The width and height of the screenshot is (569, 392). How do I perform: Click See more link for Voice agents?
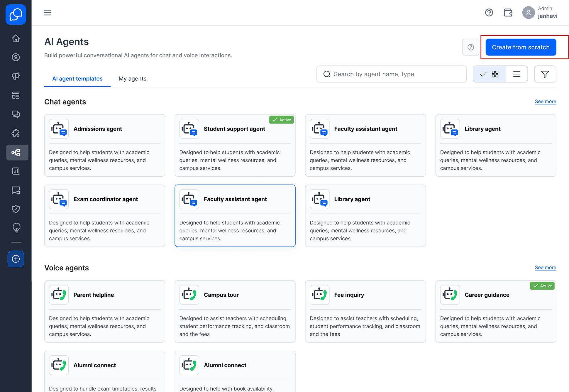pos(545,268)
